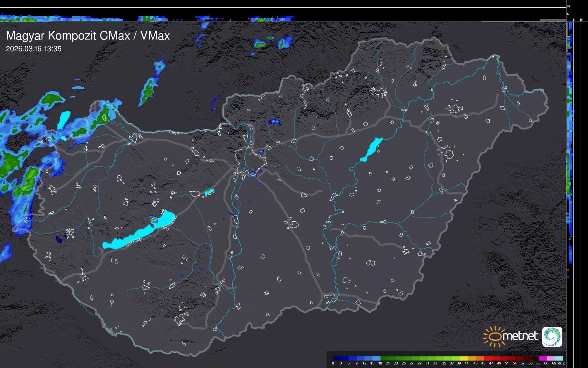Click the top VMax horizontal profile strip
Viewport: 588px width, 368px height.
[x=147, y=19]
